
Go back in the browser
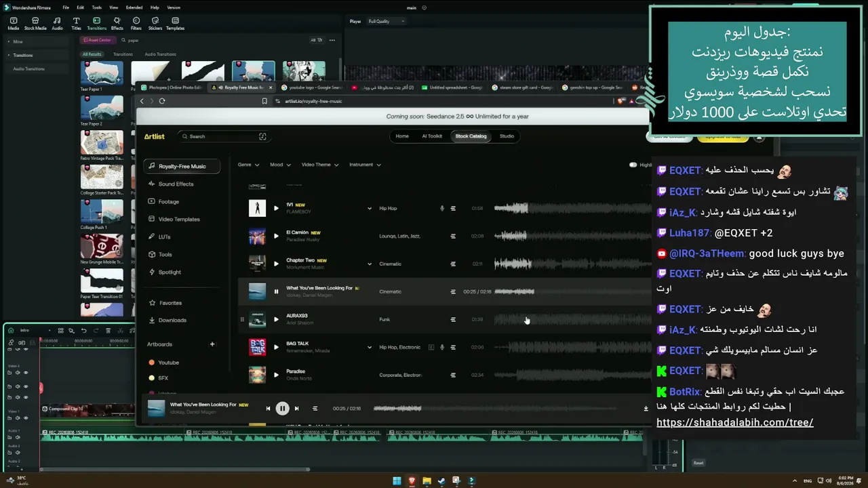click(142, 101)
